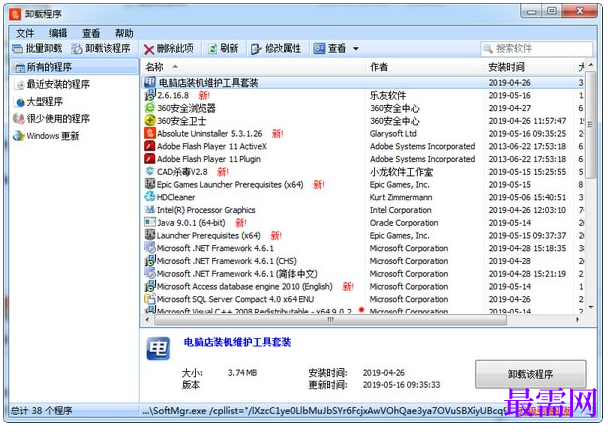This screenshot has height=434, width=616.
Task: Click the horizontal scroll left arrow
Action: [x=147, y=320]
